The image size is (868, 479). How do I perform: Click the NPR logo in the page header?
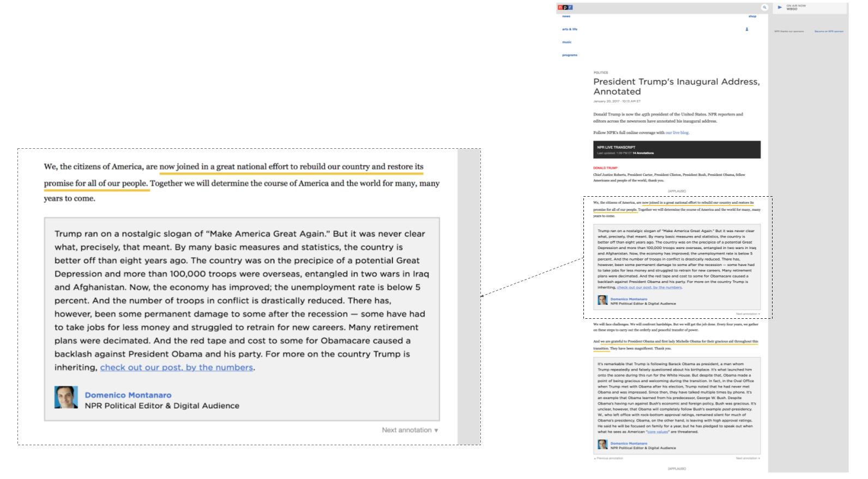coord(566,7)
